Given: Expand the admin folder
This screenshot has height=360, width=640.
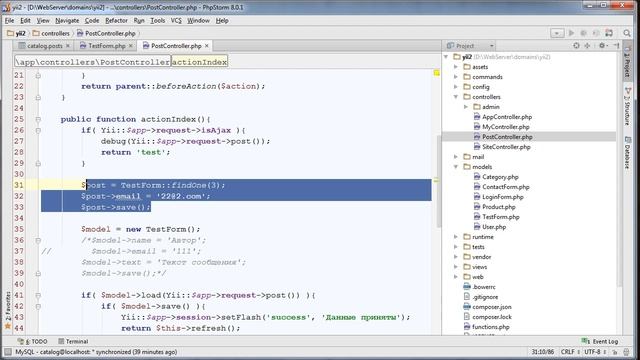Looking at the screenshot, I should 466,107.
